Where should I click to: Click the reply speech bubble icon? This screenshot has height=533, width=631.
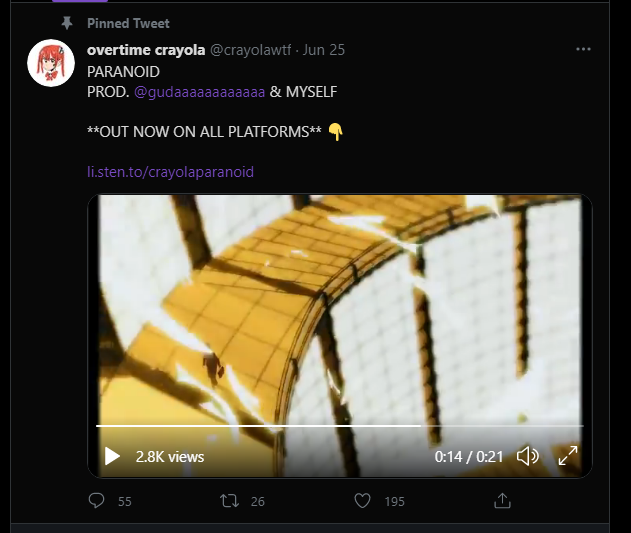pyautogui.click(x=97, y=500)
